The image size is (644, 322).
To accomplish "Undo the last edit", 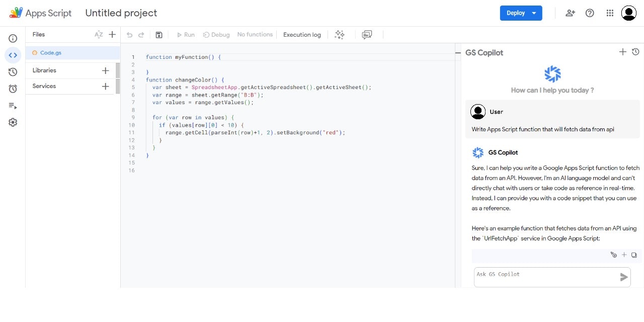I will point(129,35).
